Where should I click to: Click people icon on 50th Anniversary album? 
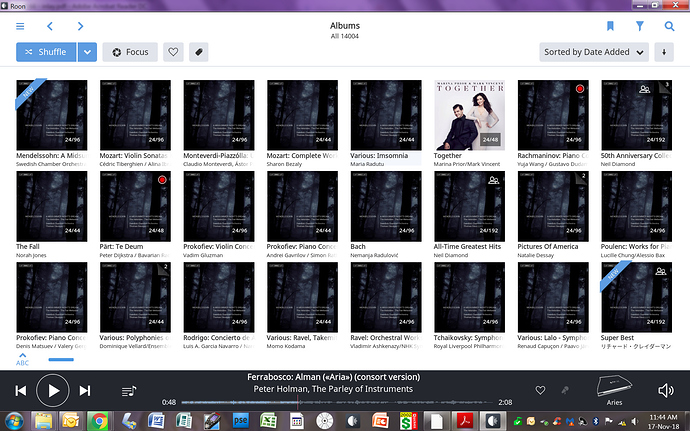[x=645, y=89]
